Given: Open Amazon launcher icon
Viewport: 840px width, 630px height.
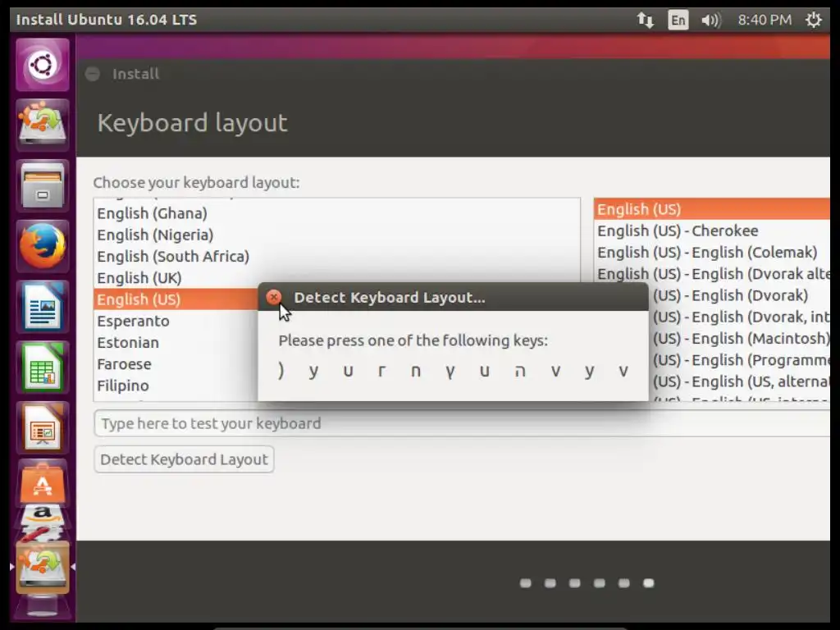Looking at the screenshot, I should click(x=43, y=517).
